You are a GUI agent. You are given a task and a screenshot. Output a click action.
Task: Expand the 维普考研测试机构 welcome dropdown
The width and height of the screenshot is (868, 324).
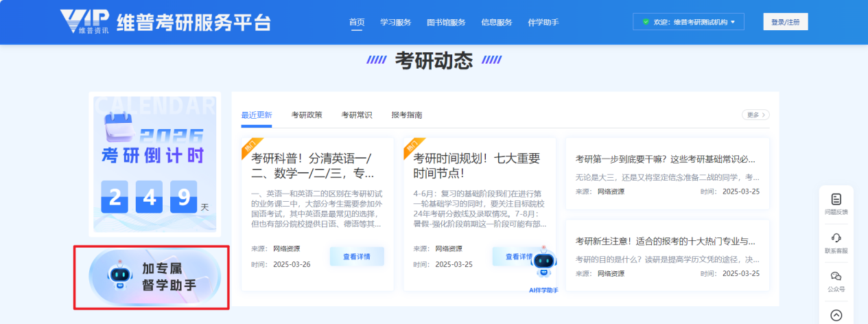click(x=733, y=22)
